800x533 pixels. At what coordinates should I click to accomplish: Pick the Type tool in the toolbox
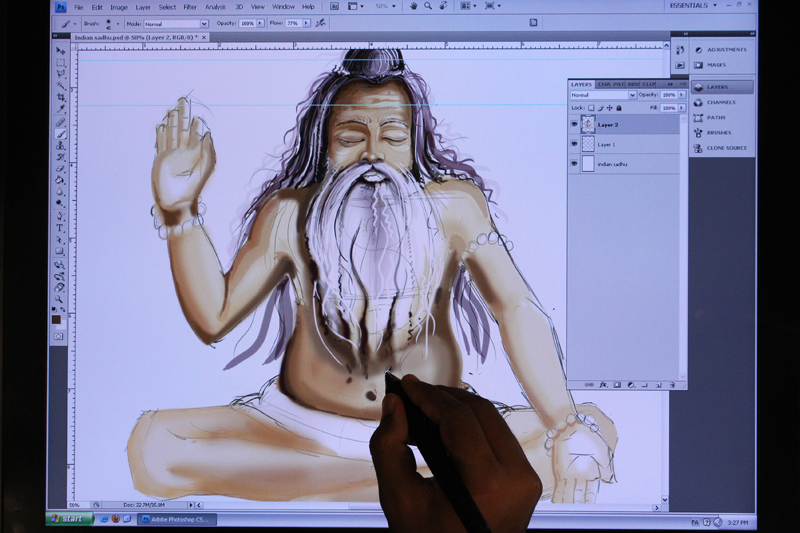[x=60, y=228]
